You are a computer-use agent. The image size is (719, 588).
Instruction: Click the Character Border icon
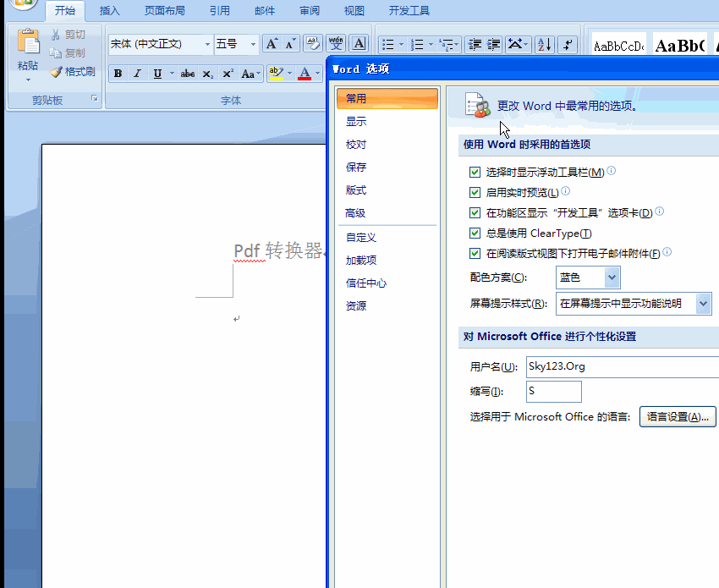[x=359, y=44]
